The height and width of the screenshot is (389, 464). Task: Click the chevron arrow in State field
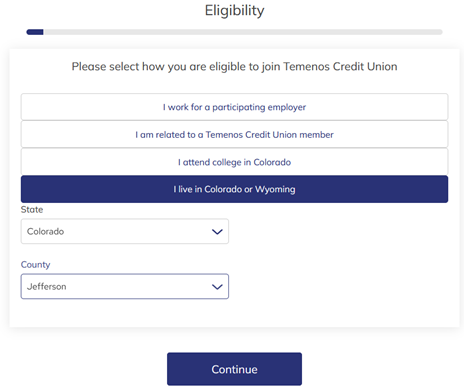(x=217, y=232)
